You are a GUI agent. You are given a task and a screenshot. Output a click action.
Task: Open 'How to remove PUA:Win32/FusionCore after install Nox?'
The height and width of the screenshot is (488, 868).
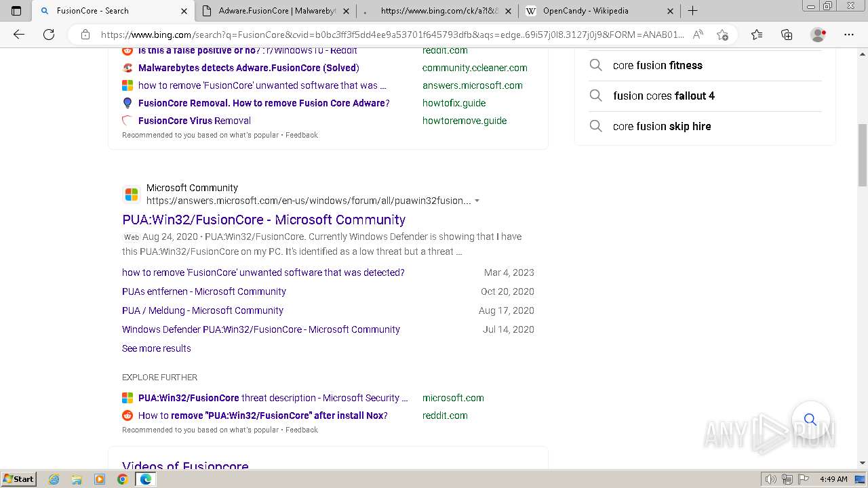point(263,415)
